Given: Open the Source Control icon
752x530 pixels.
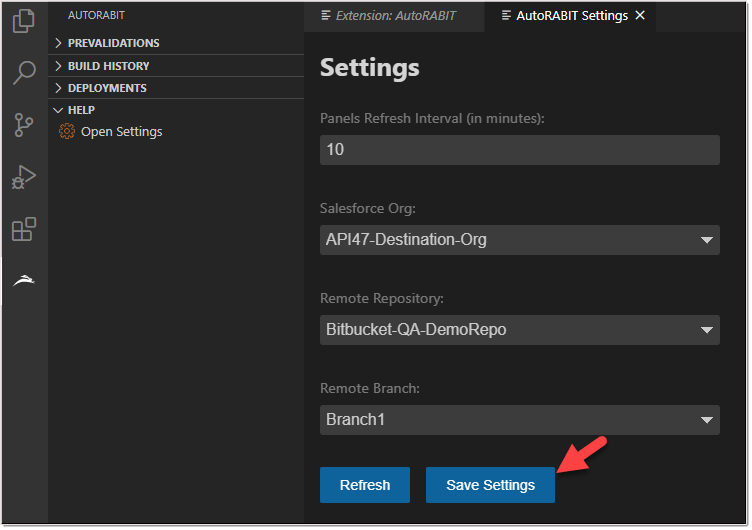Looking at the screenshot, I should click(x=24, y=125).
